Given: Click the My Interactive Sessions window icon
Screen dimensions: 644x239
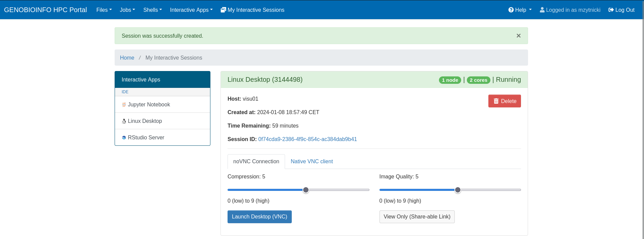Looking at the screenshot, I should coord(223,10).
